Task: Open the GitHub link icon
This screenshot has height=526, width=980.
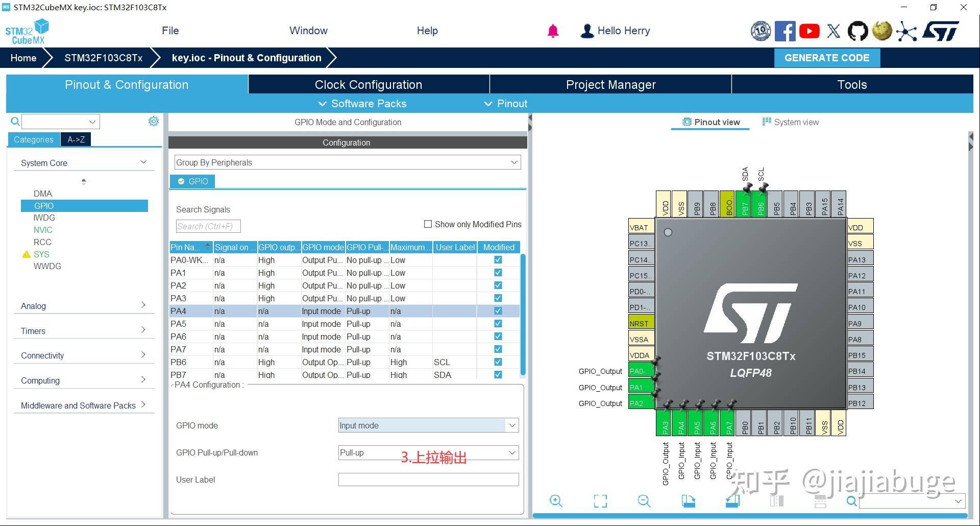Action: coord(857,31)
